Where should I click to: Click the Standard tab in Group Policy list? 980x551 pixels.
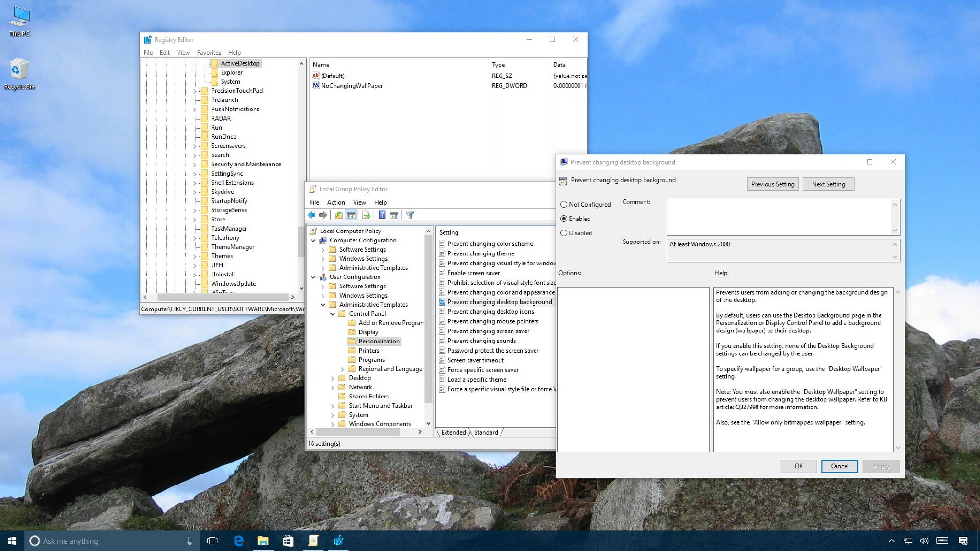coord(486,432)
